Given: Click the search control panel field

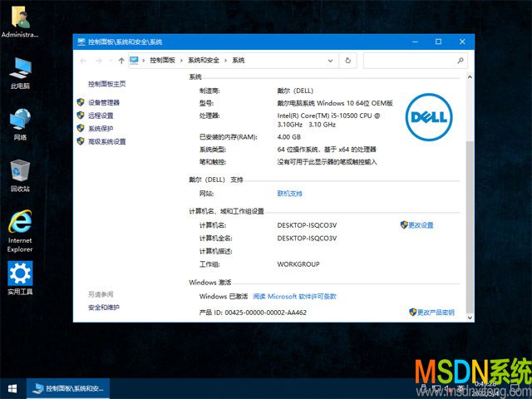Looking at the screenshot, I should 416,61.
